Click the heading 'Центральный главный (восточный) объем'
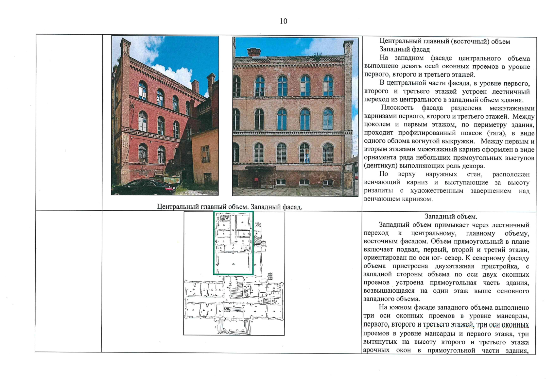 [x=444, y=41]
